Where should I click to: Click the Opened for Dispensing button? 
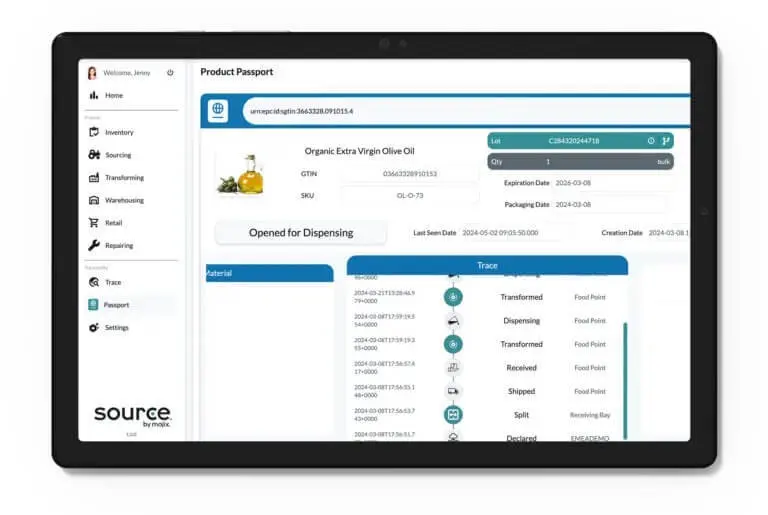click(301, 233)
